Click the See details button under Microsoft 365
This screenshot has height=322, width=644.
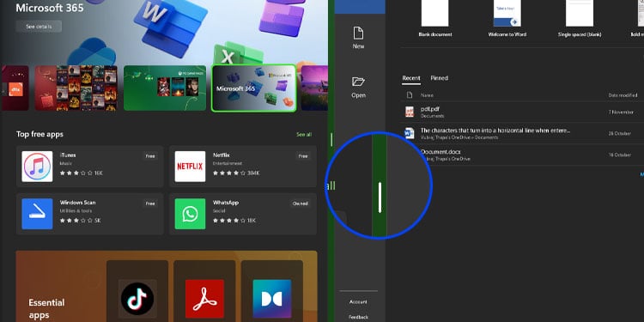39,27
